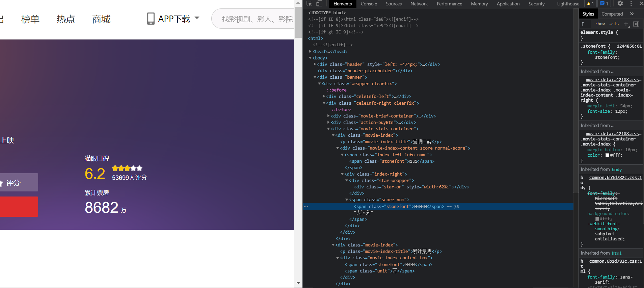Toggle the :hov element state panel

(600, 24)
